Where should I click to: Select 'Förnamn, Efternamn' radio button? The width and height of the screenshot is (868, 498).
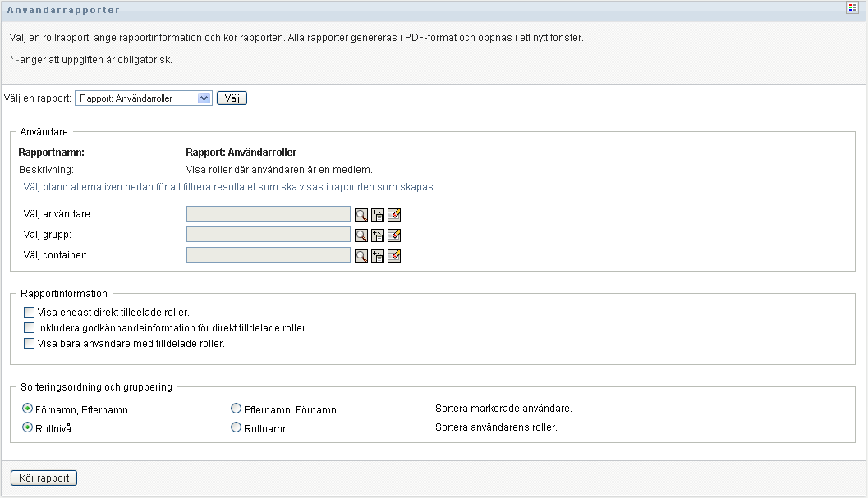(28, 409)
